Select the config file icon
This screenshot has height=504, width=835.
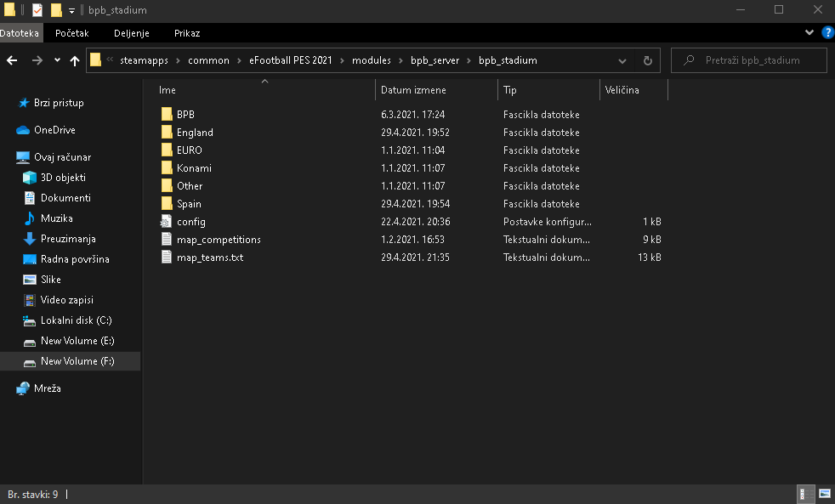point(167,221)
